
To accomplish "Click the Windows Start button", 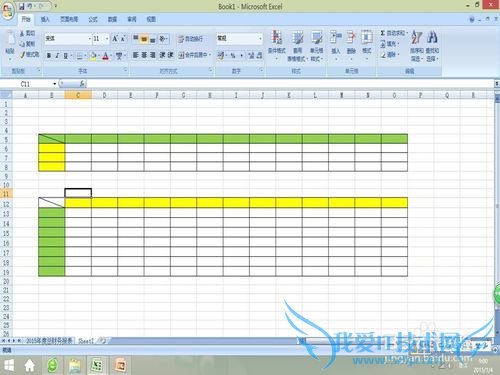I will click(8, 365).
